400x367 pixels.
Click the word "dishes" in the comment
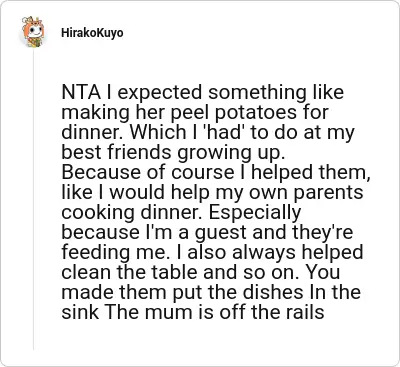tap(269, 292)
